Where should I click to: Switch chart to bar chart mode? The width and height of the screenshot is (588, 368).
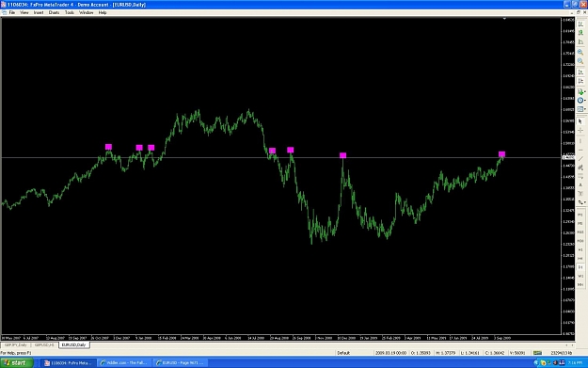point(580,24)
